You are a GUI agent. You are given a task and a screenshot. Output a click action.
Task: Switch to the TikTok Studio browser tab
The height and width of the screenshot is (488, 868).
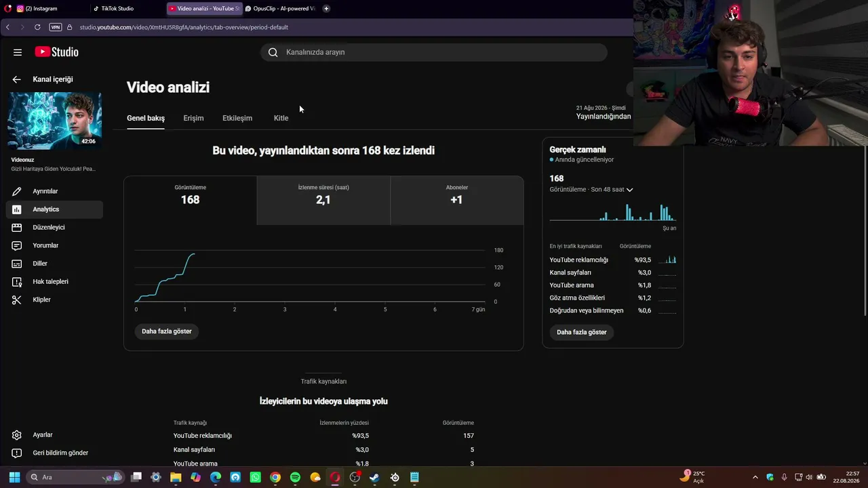point(127,9)
